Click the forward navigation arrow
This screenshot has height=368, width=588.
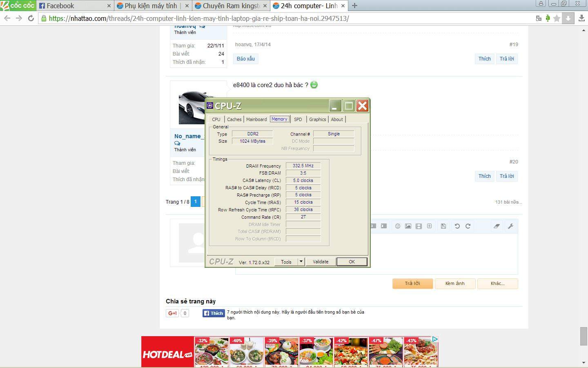coord(19,18)
